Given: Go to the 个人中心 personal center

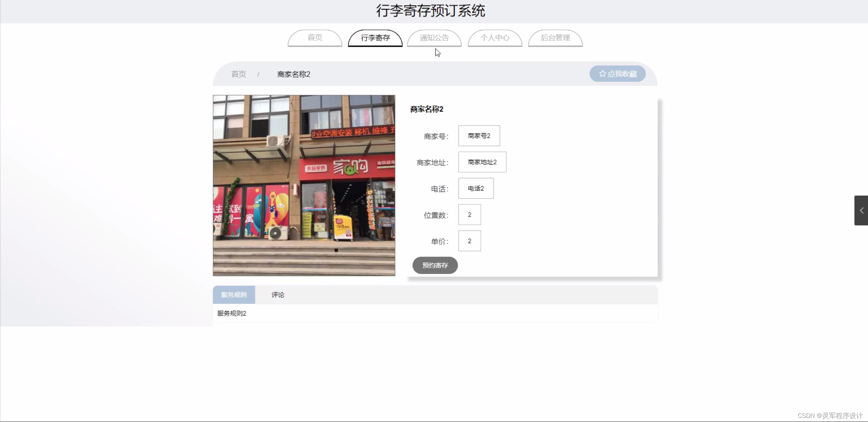Looking at the screenshot, I should tap(495, 38).
